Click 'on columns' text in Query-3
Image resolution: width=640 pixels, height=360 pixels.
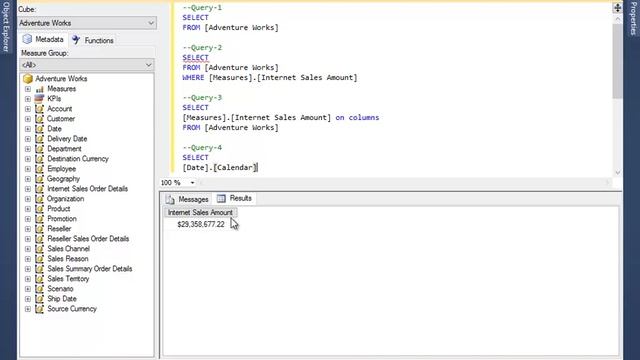pyautogui.click(x=357, y=118)
